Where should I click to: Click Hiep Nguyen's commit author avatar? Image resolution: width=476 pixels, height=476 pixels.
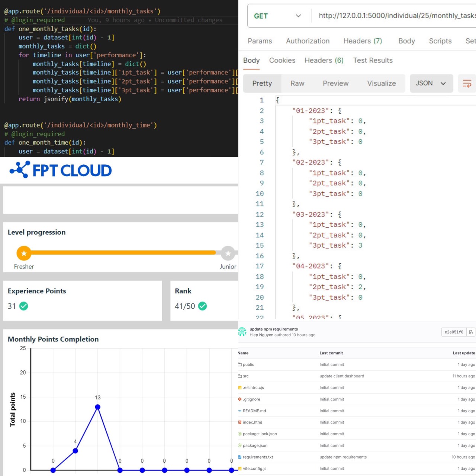click(242, 332)
